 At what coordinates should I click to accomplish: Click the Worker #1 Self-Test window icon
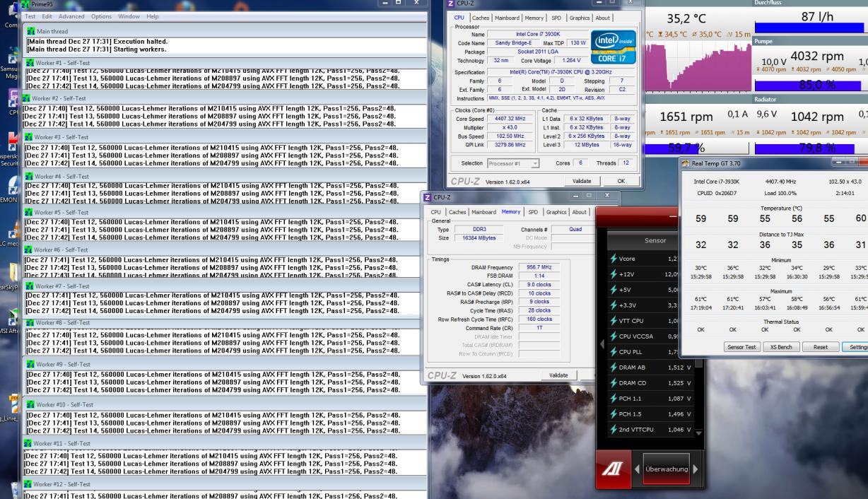(30, 63)
